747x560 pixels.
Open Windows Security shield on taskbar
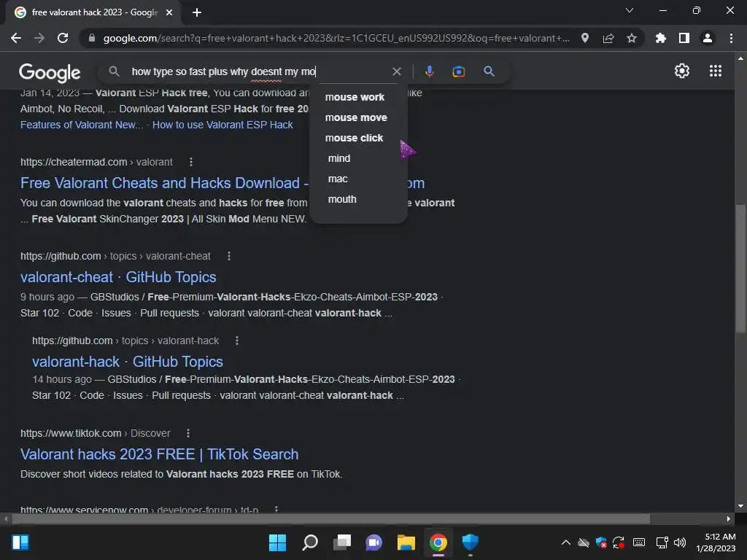[471, 542]
